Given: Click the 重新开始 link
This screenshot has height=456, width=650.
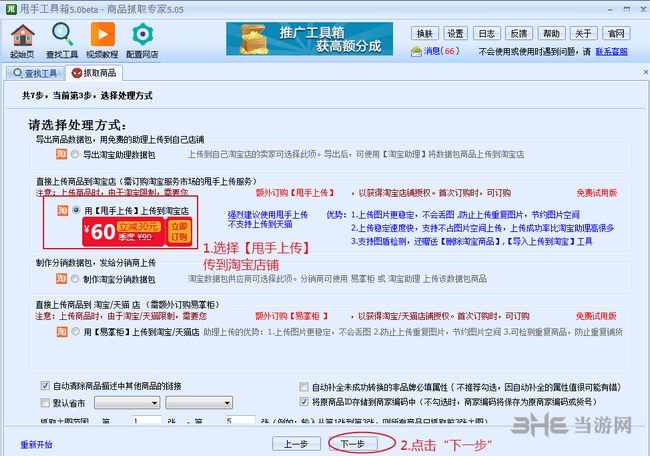Looking at the screenshot, I should coord(36,445).
